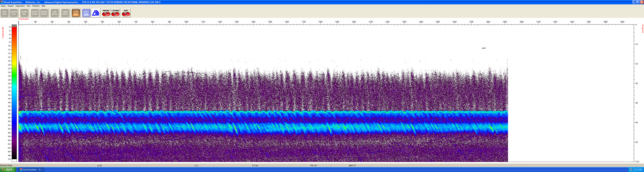Open the Setup menu
Image resolution: width=644 pixels, height=172 pixels.
[3, 6]
